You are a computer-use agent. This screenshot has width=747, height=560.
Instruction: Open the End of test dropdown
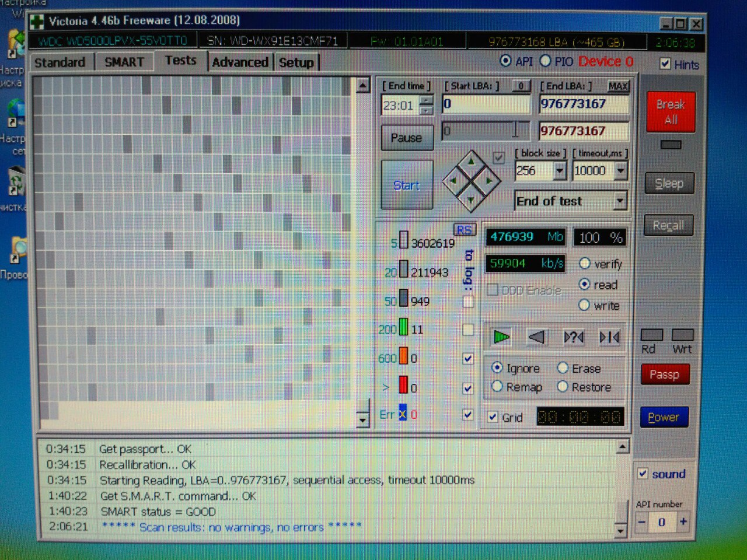[x=620, y=201]
